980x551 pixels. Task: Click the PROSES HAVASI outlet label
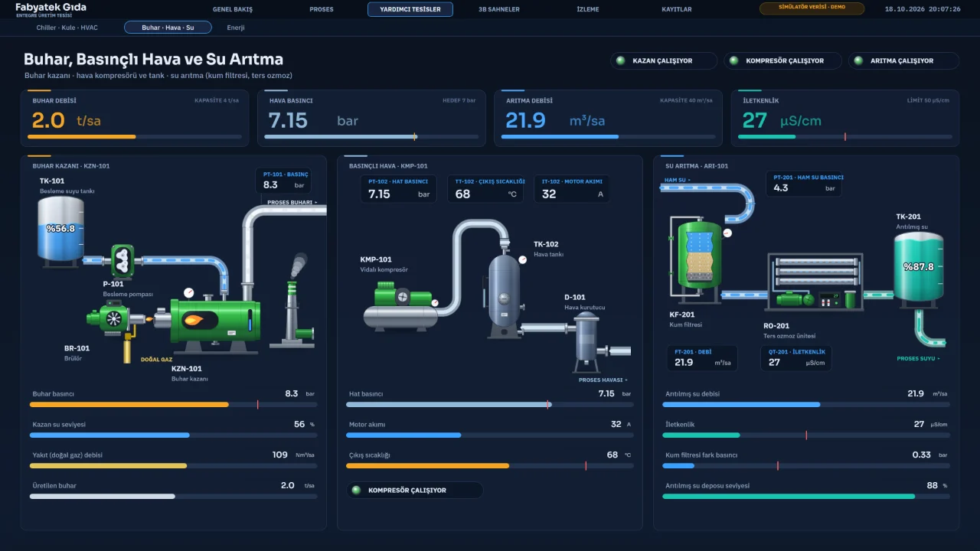tap(603, 380)
